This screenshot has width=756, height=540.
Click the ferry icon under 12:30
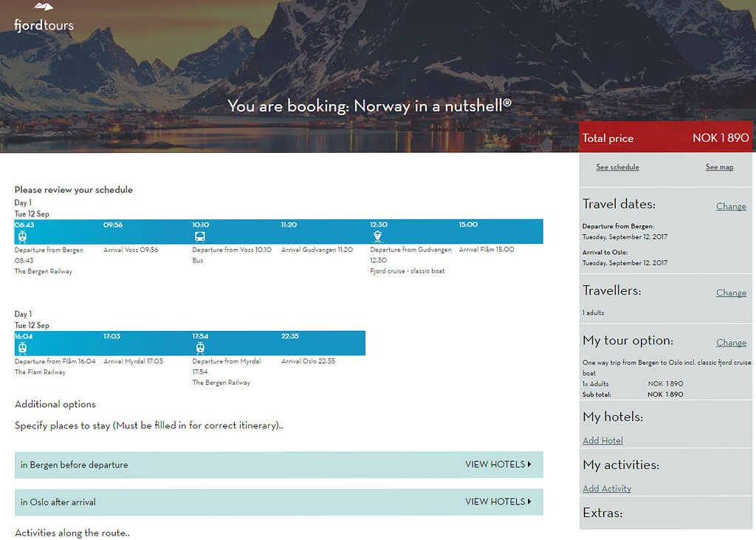tap(377, 236)
